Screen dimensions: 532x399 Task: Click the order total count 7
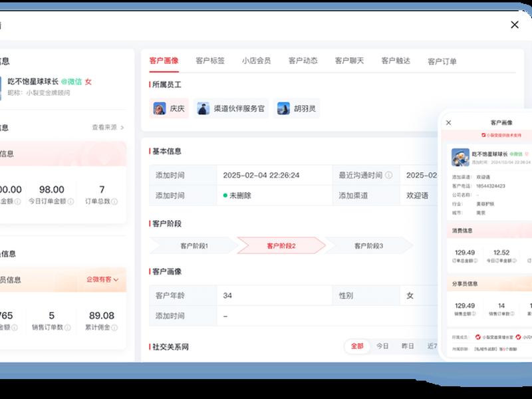tap(102, 190)
